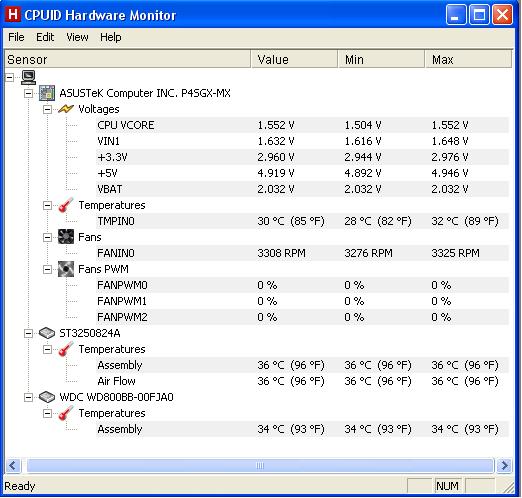Collapse the Voltages group

point(47,109)
